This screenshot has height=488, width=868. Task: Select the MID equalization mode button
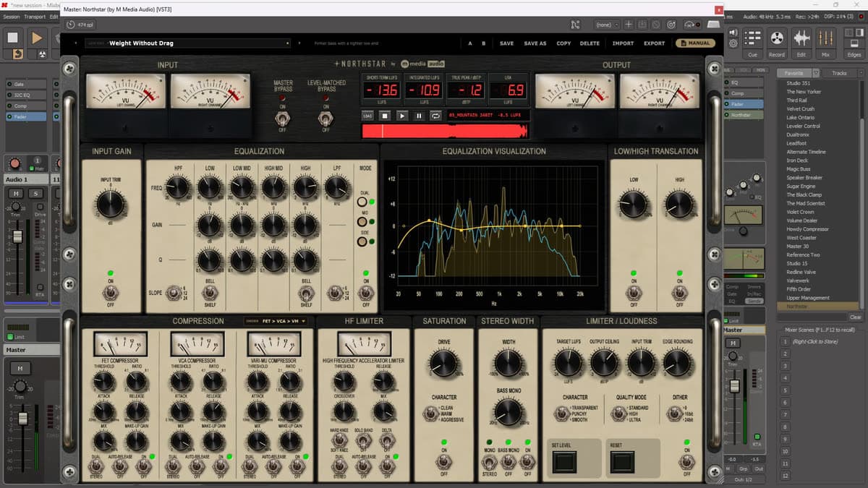pyautogui.click(x=362, y=222)
